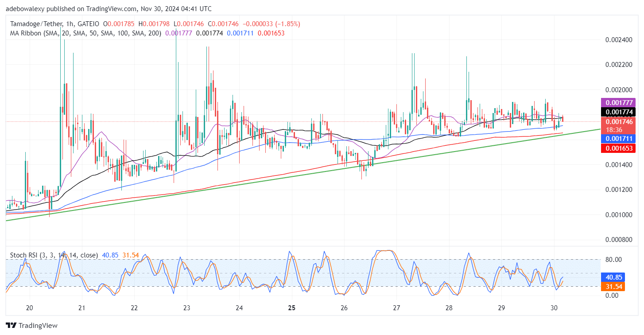Click the TradingView logo icon
The height and width of the screenshot is (335, 644).
[11, 325]
